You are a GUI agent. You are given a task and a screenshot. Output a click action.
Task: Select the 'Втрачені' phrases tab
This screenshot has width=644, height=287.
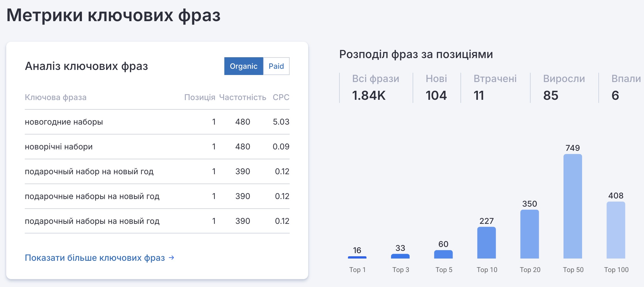click(495, 87)
